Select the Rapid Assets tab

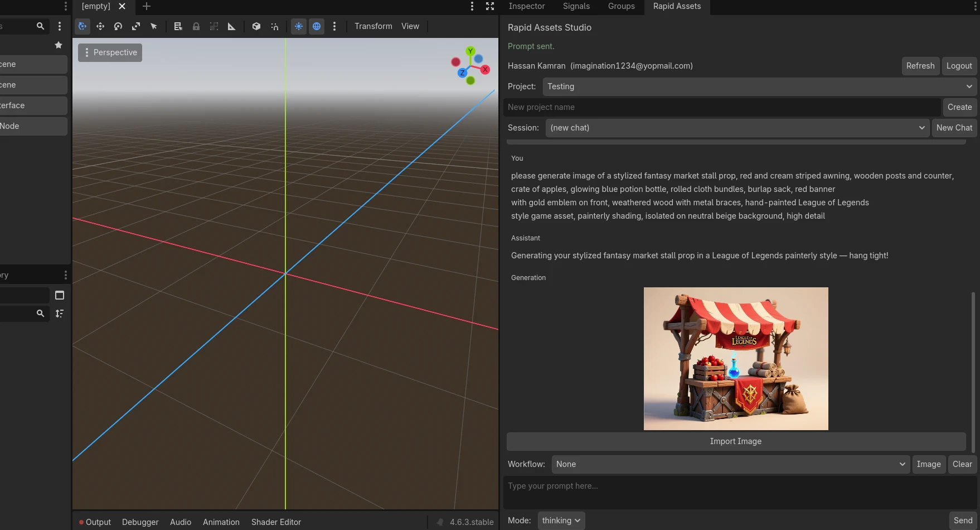(677, 6)
